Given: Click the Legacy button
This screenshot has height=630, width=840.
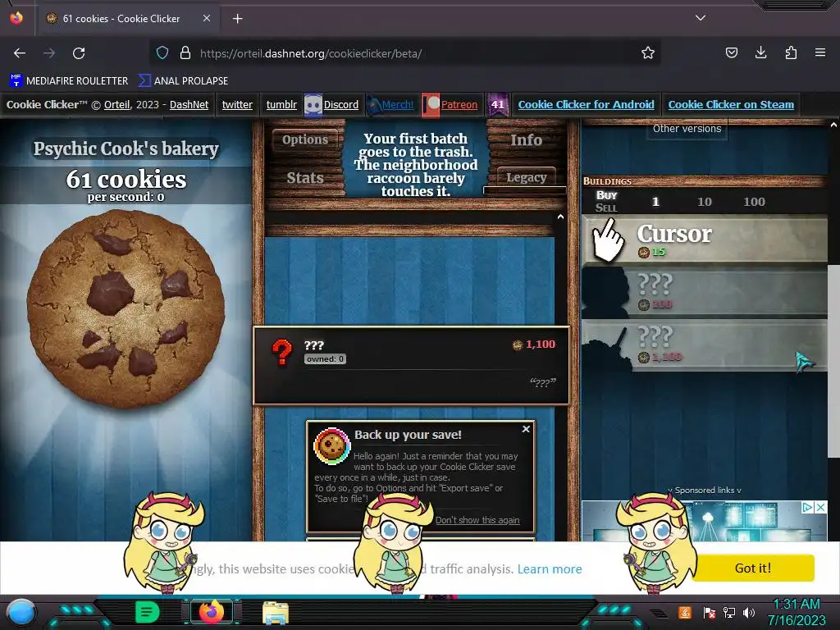Looking at the screenshot, I should point(526,177).
